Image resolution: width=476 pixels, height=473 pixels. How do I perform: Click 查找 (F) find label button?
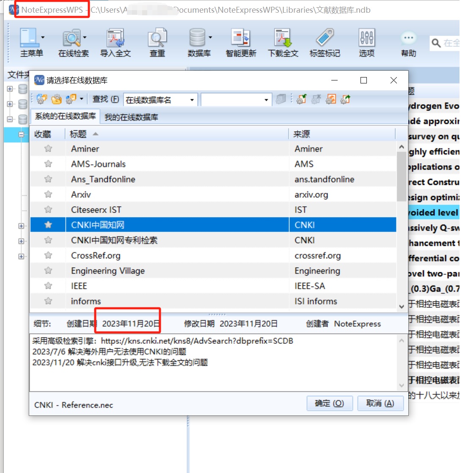(106, 99)
